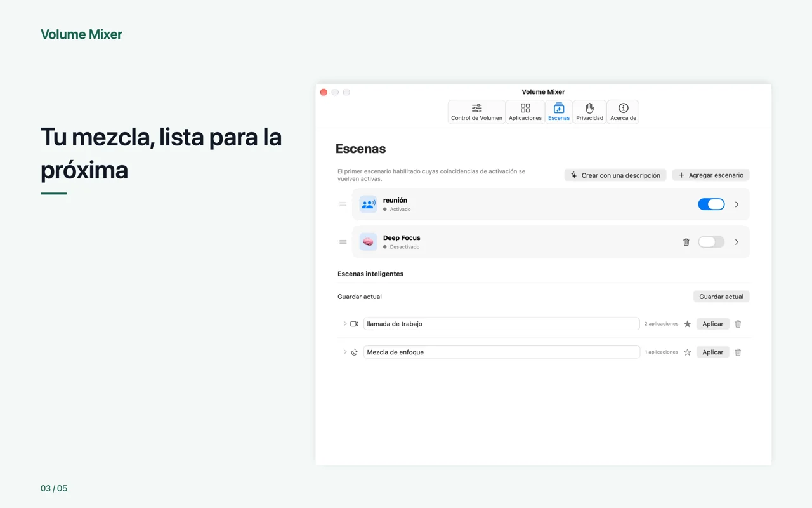Screen dimensions: 812x508
Task: Click the Guardar actual button
Action: click(721, 297)
